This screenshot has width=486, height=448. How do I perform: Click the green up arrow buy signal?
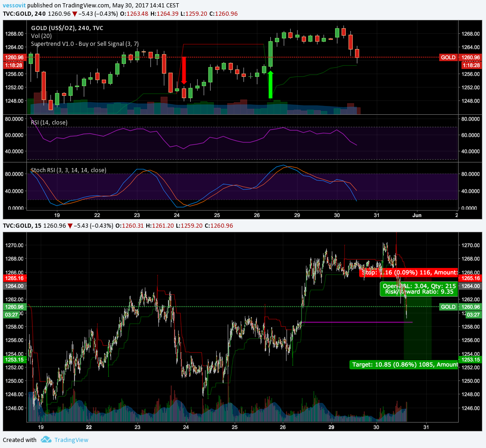270,85
